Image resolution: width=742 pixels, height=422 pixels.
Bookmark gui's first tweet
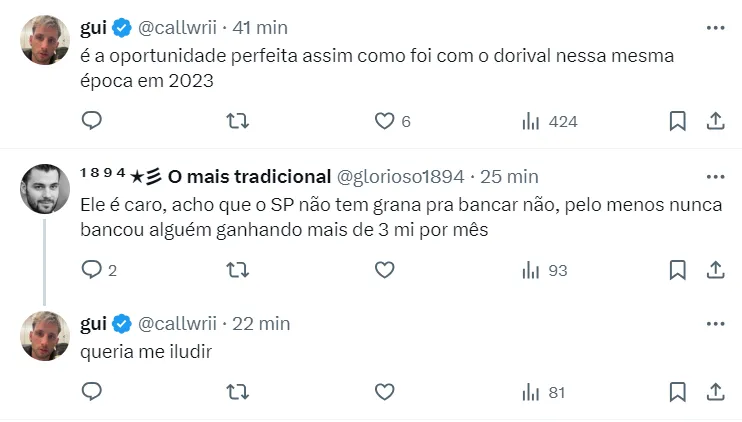pyautogui.click(x=677, y=121)
